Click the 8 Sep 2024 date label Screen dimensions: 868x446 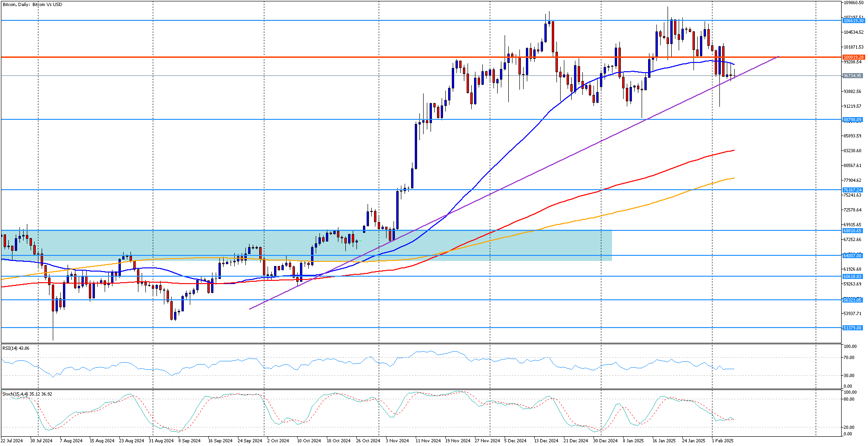189,441
